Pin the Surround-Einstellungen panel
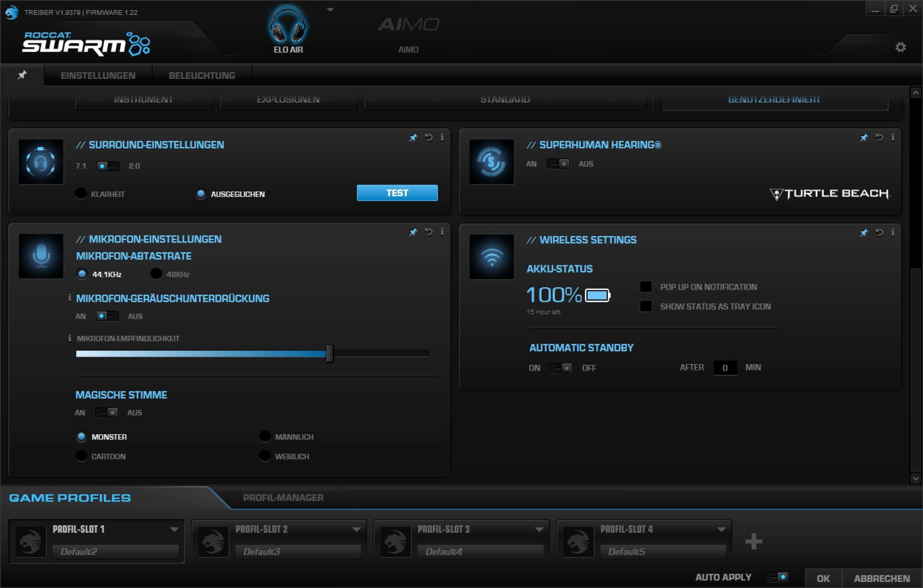Image resolution: width=923 pixels, height=588 pixels. tap(413, 138)
